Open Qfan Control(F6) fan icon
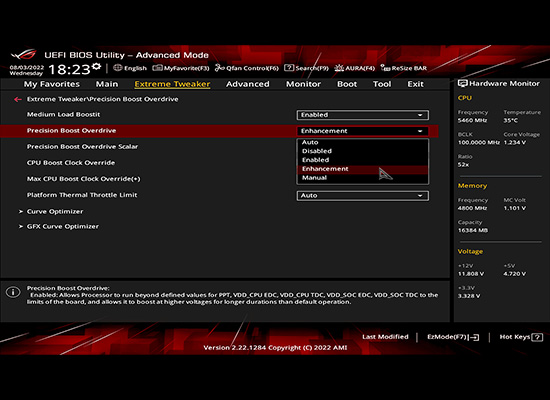This screenshot has width=550, height=400. tap(220, 68)
